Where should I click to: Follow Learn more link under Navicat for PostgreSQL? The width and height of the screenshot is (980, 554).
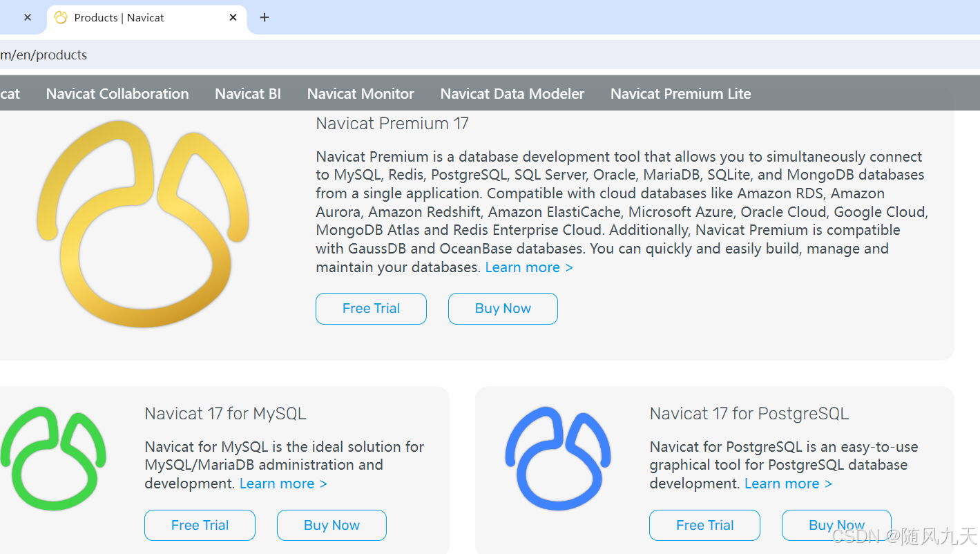[788, 484]
